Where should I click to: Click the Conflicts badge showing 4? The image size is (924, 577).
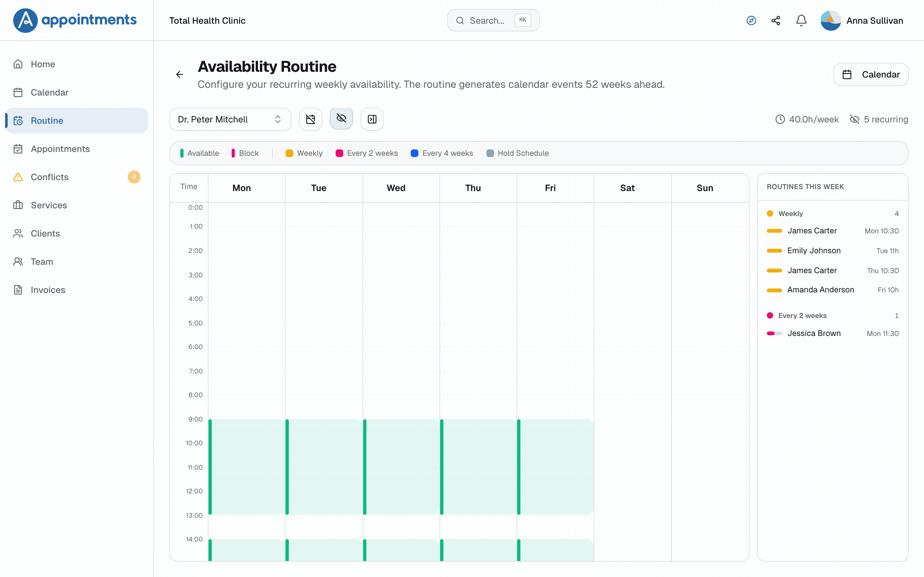coord(134,177)
